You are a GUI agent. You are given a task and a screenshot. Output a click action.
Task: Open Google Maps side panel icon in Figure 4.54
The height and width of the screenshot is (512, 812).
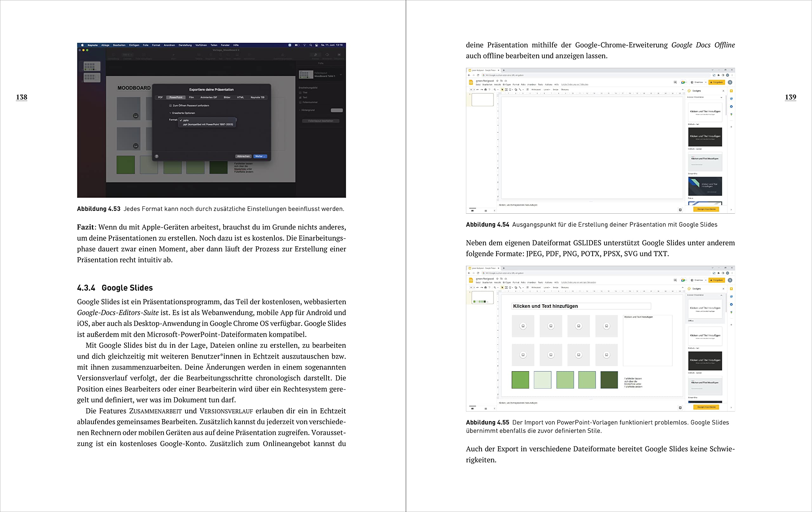(731, 114)
